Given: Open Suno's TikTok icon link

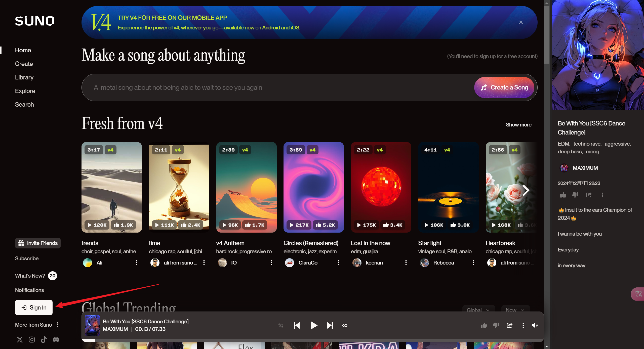Looking at the screenshot, I should 44,340.
